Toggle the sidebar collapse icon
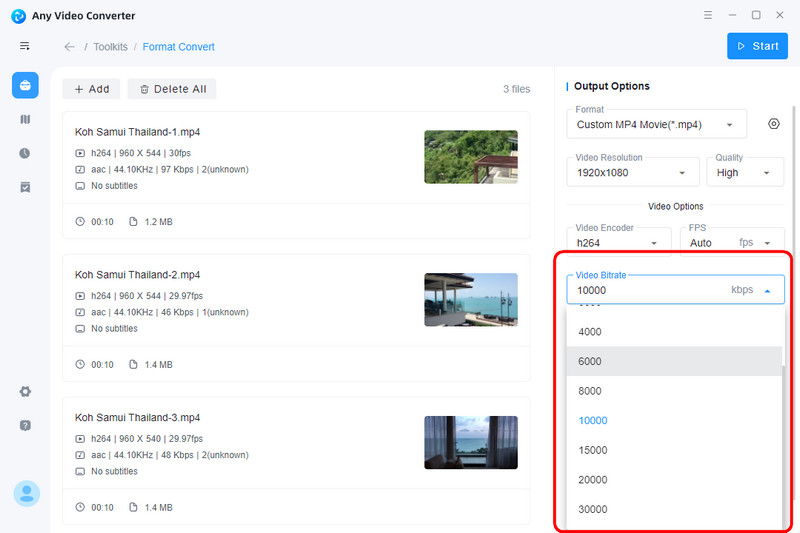Viewport: 800px width, 533px height. 24,46
